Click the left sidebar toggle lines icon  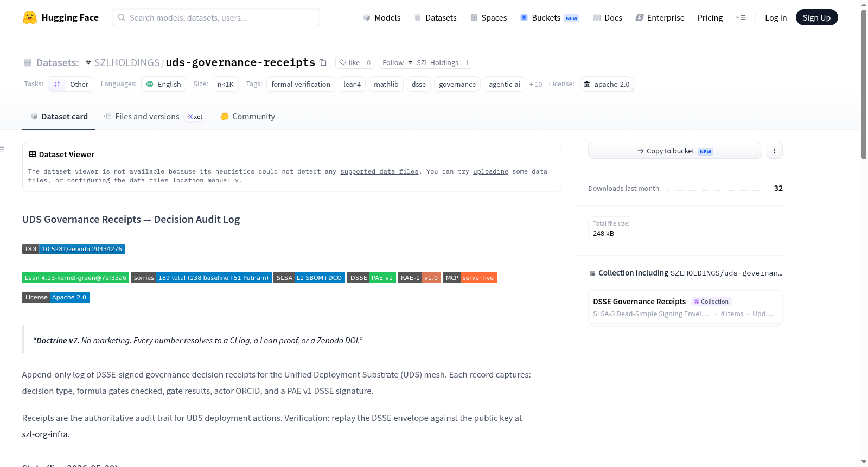pos(2,149)
